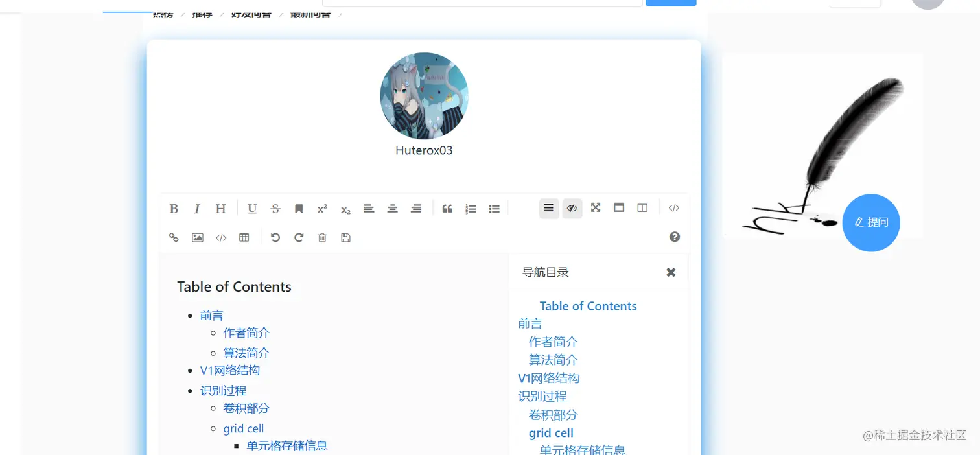Image resolution: width=980 pixels, height=455 pixels.
Task: Insert superscript text
Action: click(x=321, y=208)
